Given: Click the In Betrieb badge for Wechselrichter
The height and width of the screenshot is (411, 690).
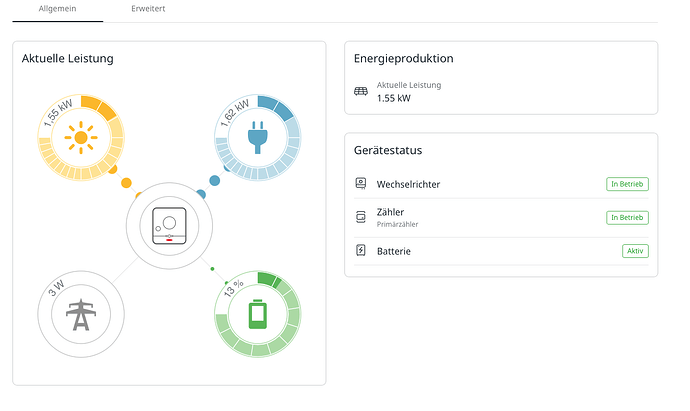Looking at the screenshot, I should coord(627,184).
